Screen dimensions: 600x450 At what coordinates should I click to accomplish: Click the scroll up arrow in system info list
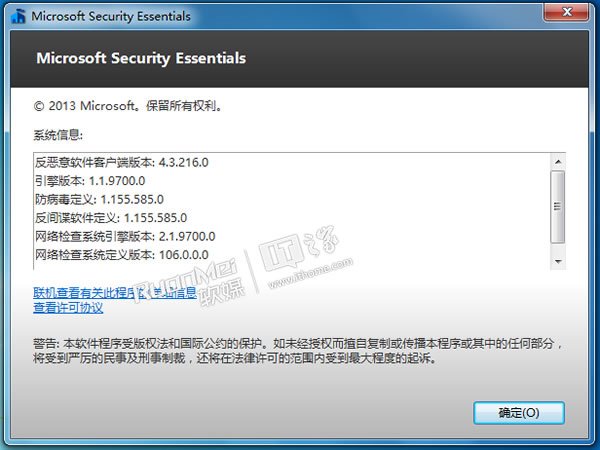pos(558,162)
